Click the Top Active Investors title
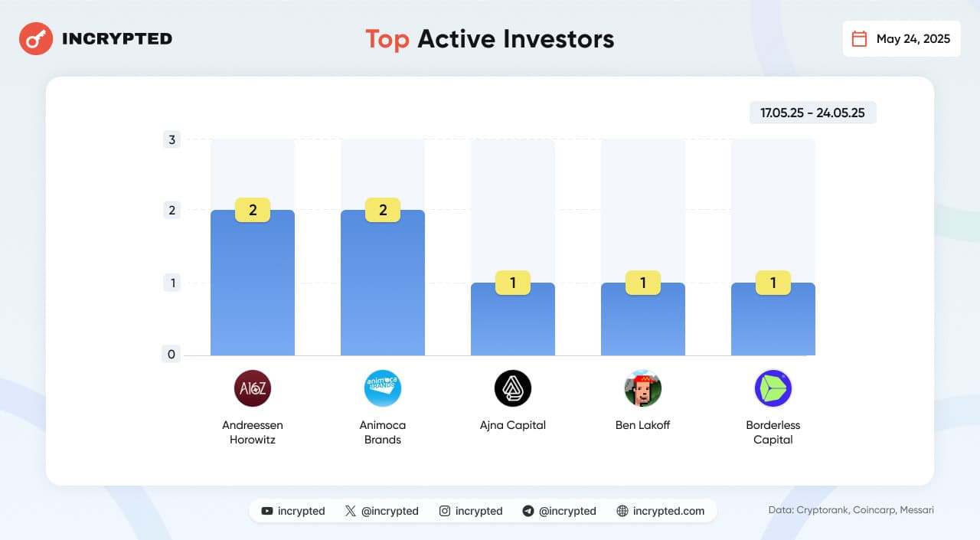The image size is (980, 540). (x=489, y=38)
